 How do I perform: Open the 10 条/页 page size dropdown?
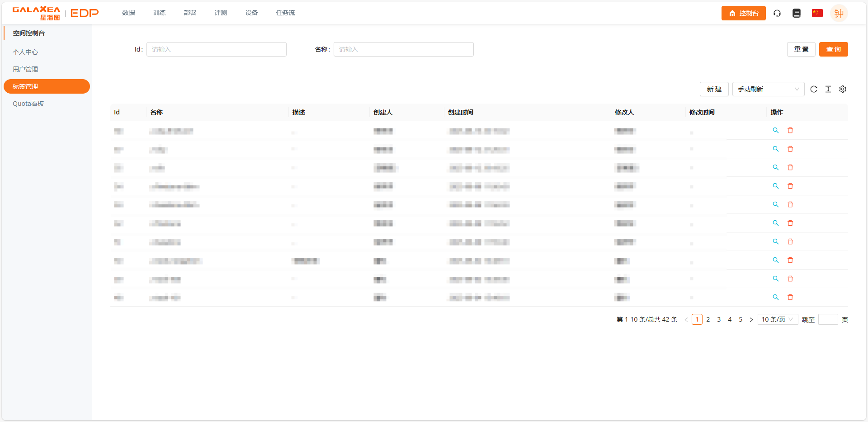coord(778,319)
